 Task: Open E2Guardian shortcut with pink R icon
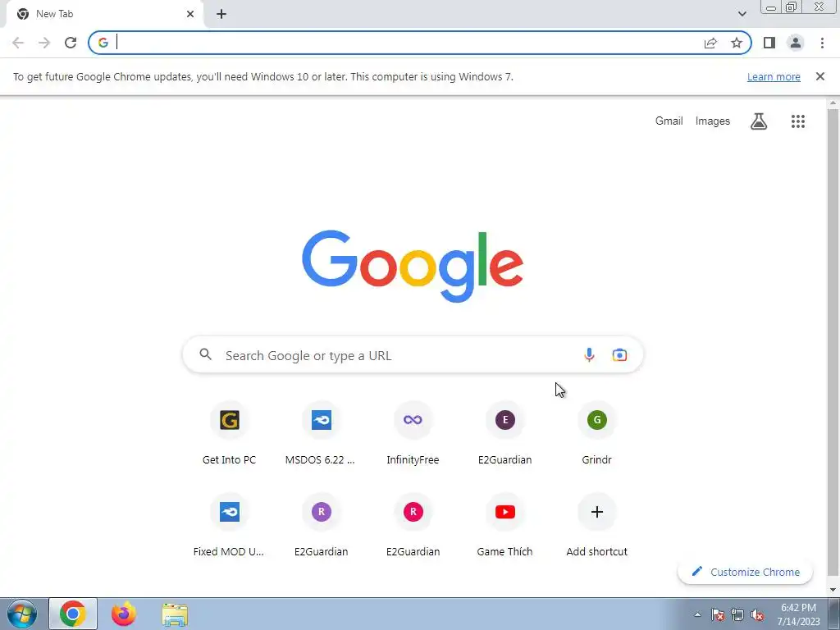[x=413, y=526]
